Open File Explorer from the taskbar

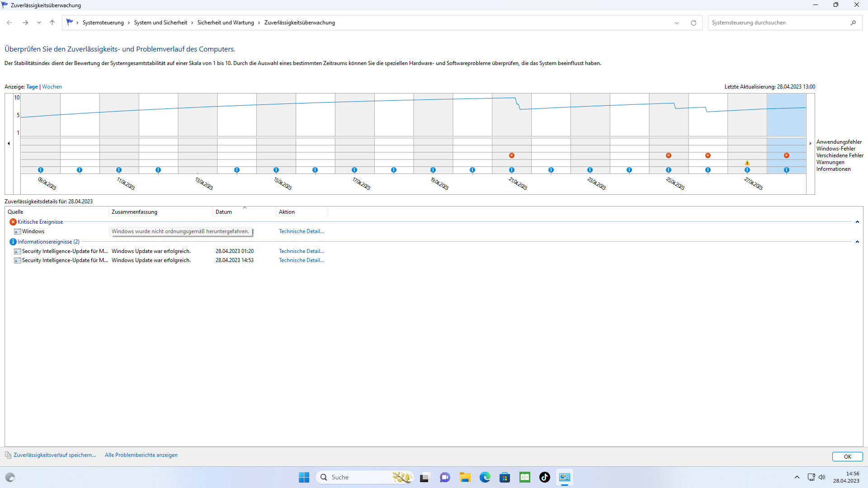pos(465,477)
